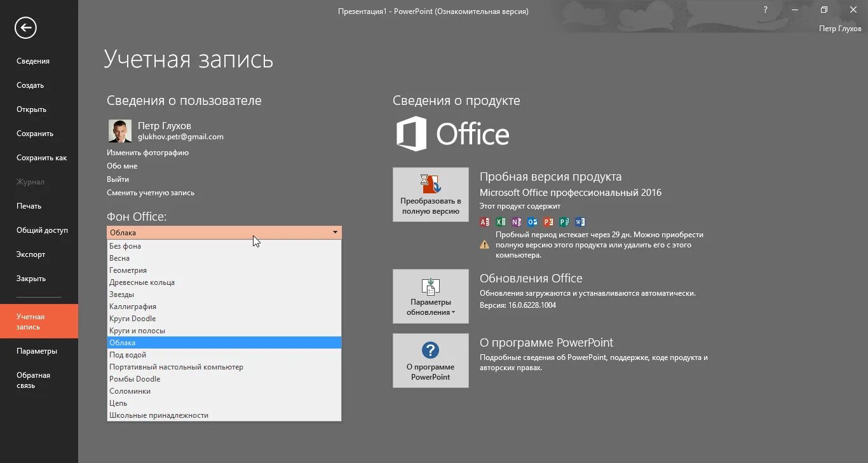
Task: Go back using the circular arrow button
Action: [x=26, y=27]
